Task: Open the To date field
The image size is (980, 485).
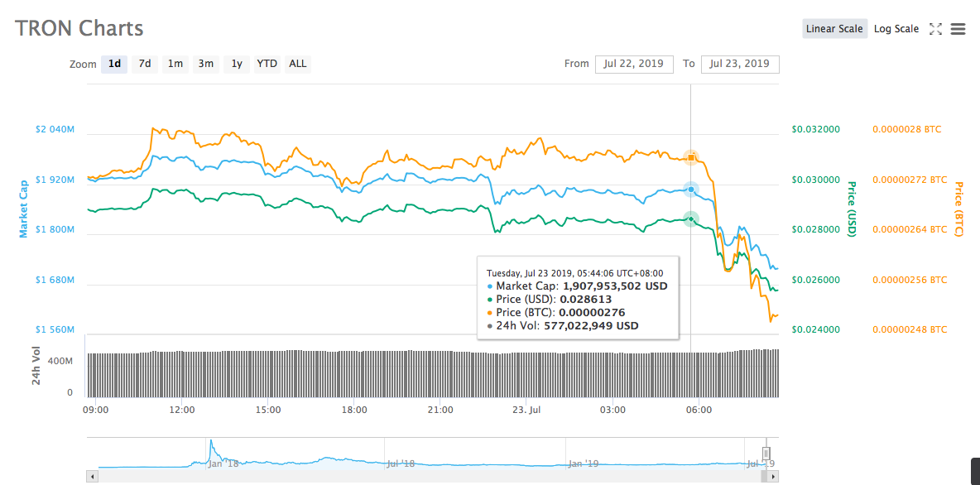Action: tap(739, 64)
